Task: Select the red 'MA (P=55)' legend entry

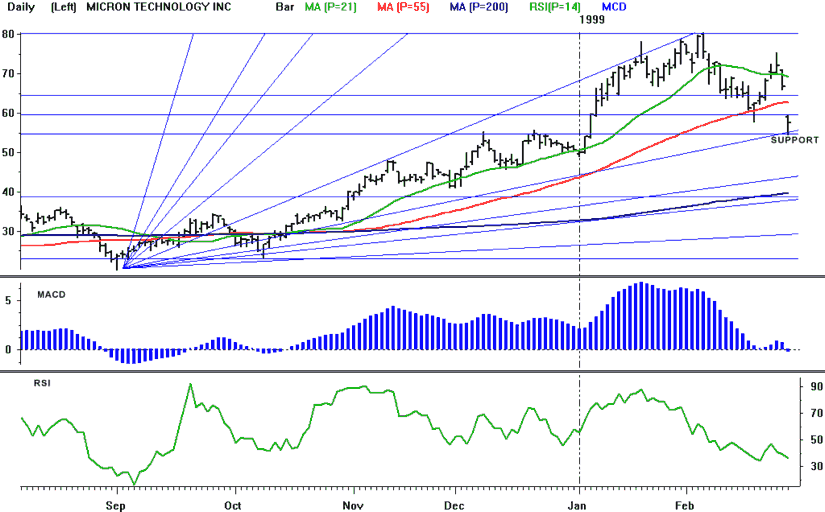Action: 403,7
